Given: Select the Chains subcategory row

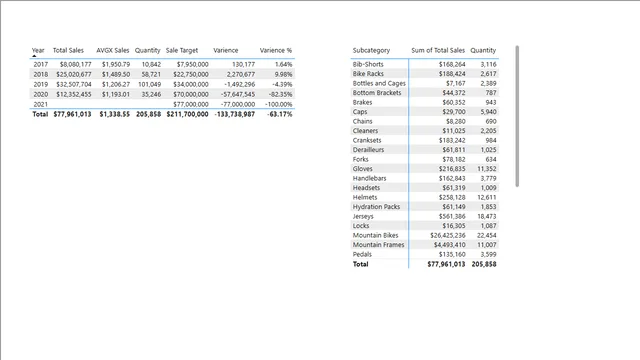Looking at the screenshot, I should pos(424,121).
